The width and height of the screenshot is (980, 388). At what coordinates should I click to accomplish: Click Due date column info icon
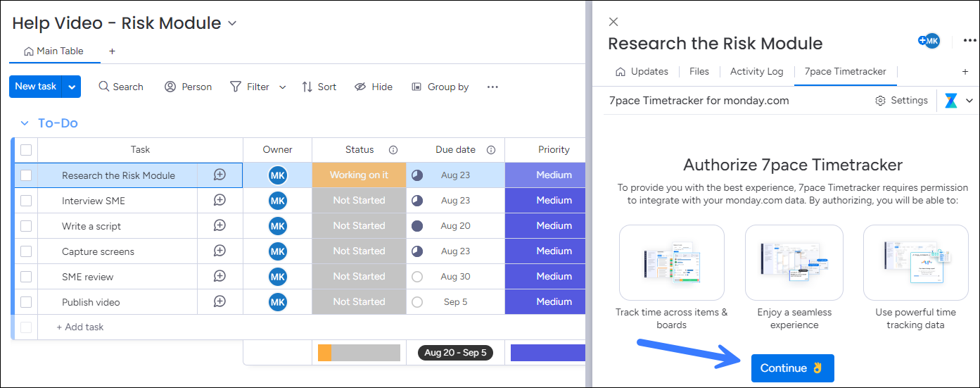pyautogui.click(x=491, y=150)
